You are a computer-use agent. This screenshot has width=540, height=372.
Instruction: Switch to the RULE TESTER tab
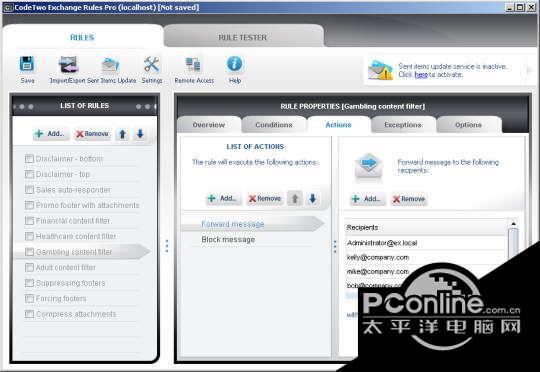tap(243, 37)
